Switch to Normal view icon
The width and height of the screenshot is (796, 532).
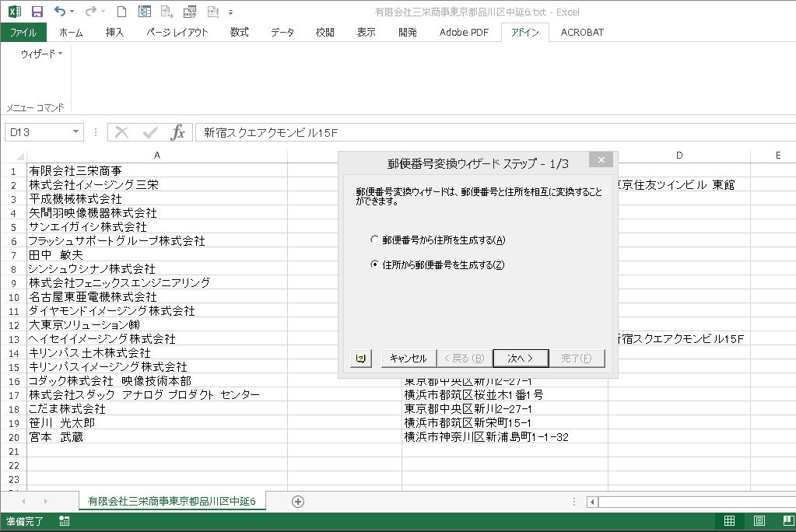[730, 520]
